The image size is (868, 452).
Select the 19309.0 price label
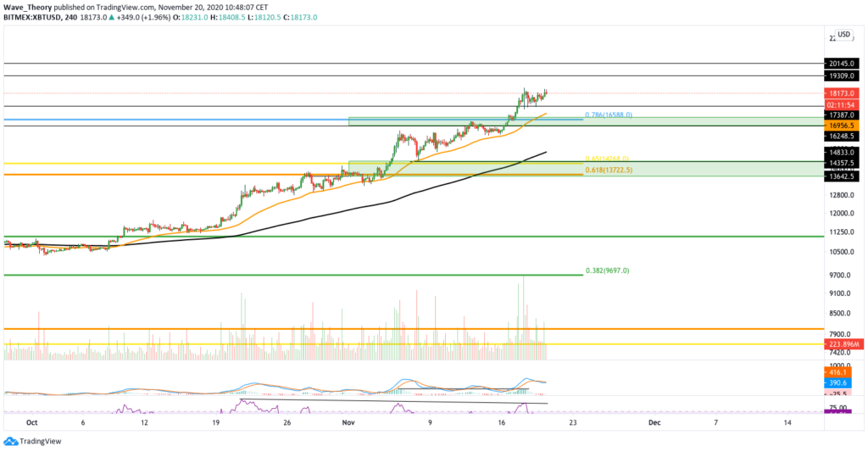click(842, 75)
